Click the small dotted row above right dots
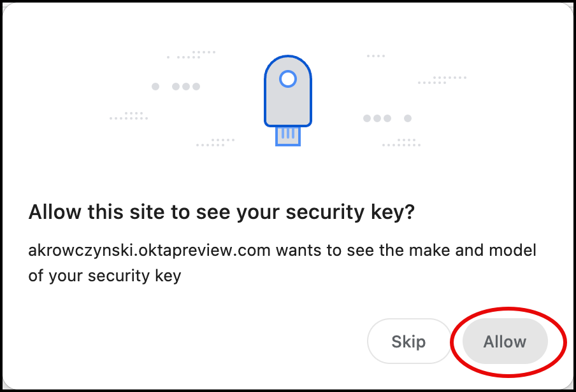 click(376, 56)
